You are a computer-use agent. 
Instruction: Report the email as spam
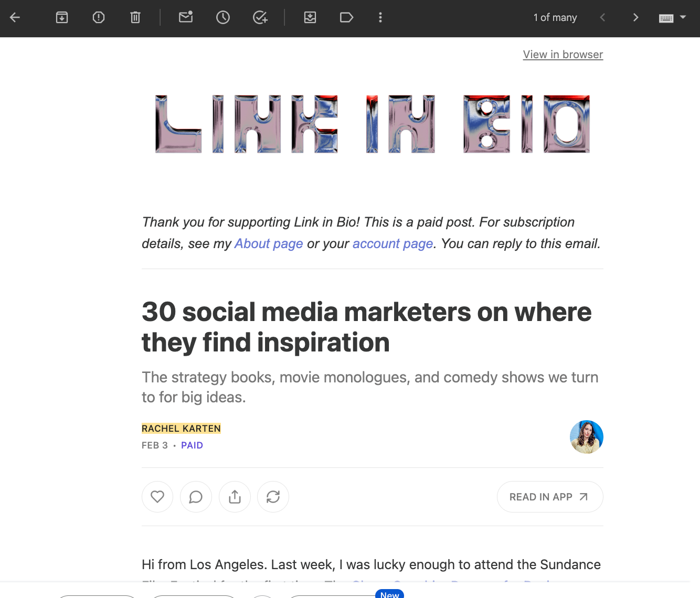(98, 17)
